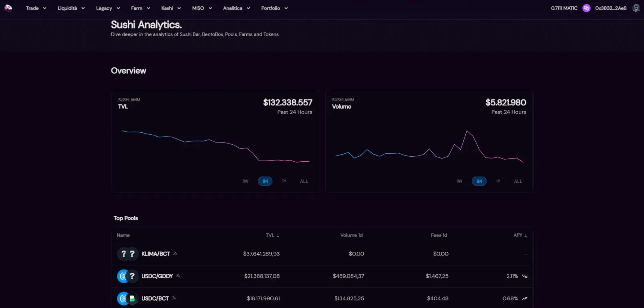644x308 pixels.
Task: Click the USDC coin icon in USDC/BCT row
Action: (x=123, y=299)
